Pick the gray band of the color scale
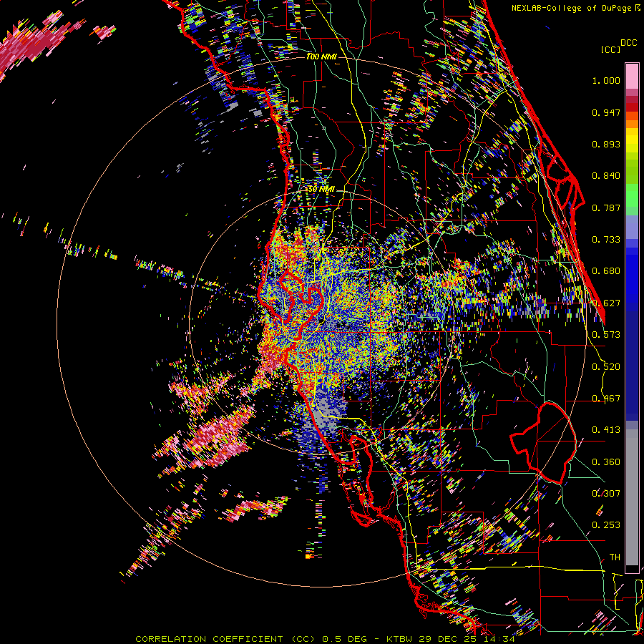Screen dimensions: 644x644 [x=632, y=497]
